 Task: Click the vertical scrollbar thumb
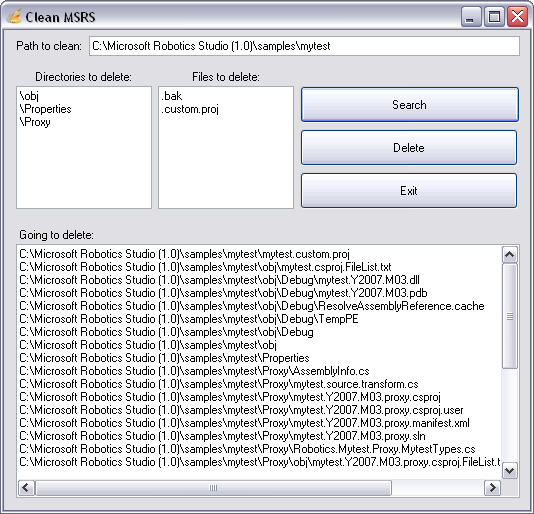510,316
